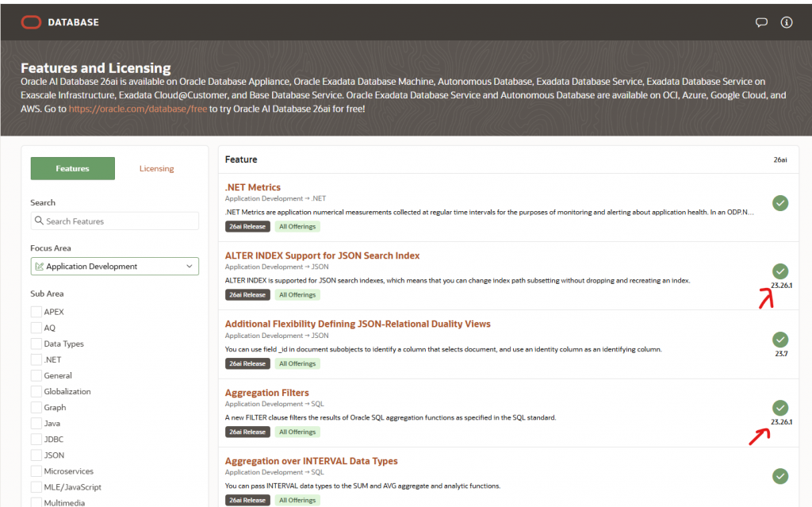Click 26ai Release tag under ALTER INDEX
812x507 pixels.
tap(247, 295)
